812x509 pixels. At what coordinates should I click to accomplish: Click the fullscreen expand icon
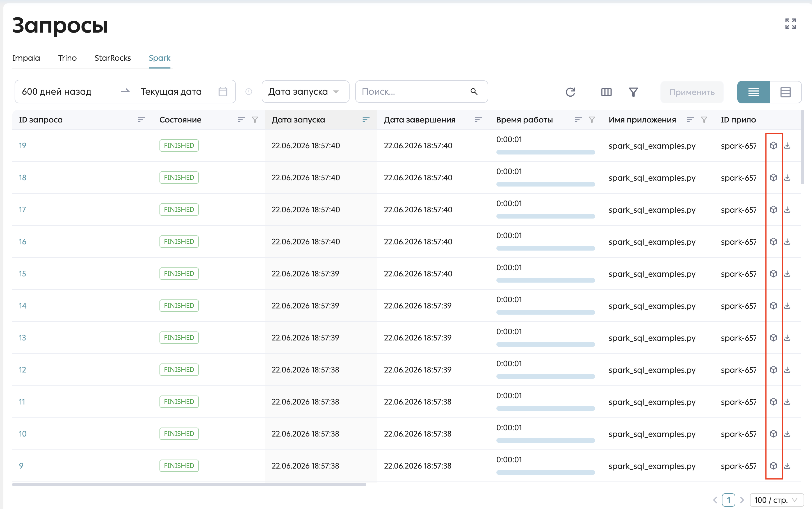click(x=790, y=24)
